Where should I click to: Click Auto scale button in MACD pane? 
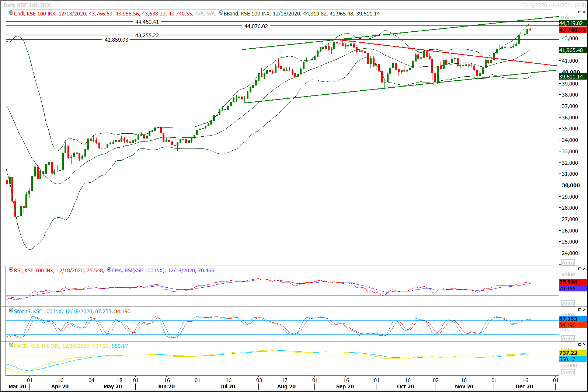(x=568, y=372)
